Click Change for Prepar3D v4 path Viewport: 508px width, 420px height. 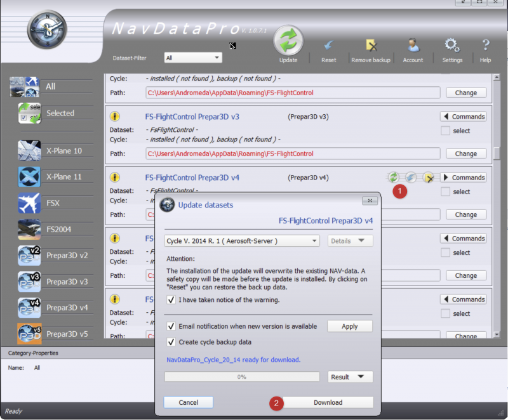click(466, 214)
